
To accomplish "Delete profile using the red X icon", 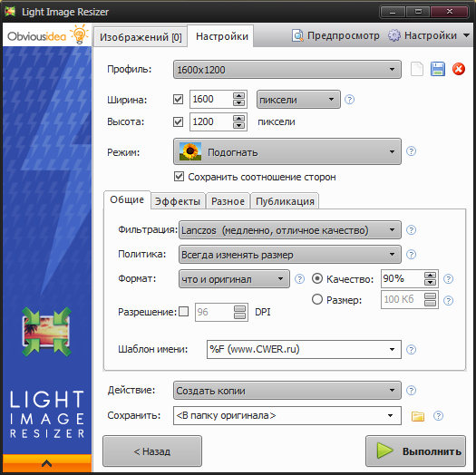I will click(x=459, y=69).
